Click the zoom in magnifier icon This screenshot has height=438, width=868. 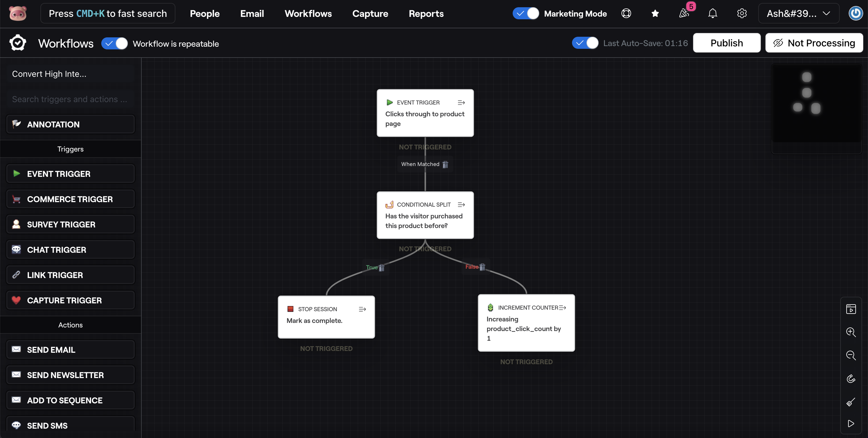[x=851, y=332]
